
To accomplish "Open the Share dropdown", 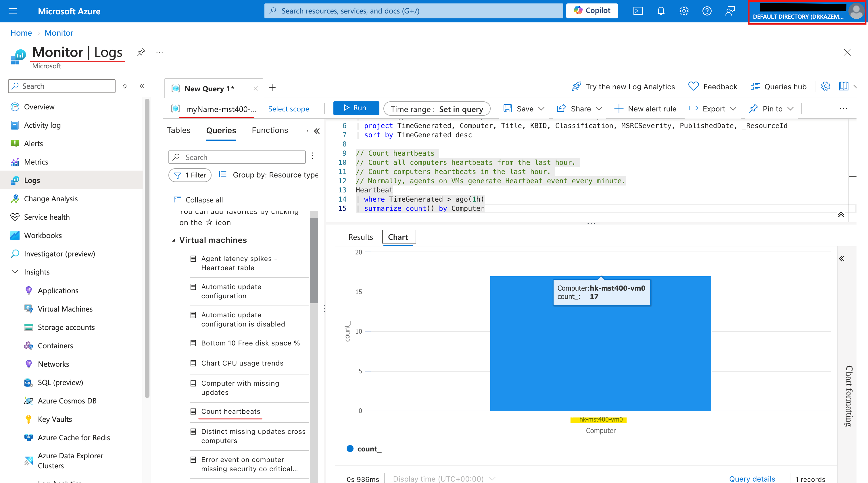I will coord(579,108).
